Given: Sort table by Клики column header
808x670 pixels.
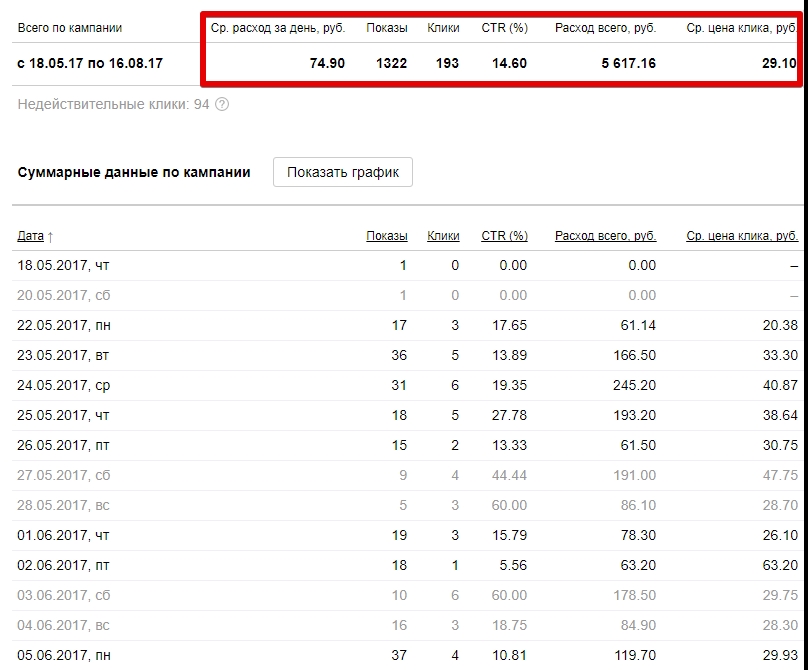Looking at the screenshot, I should pos(443,236).
